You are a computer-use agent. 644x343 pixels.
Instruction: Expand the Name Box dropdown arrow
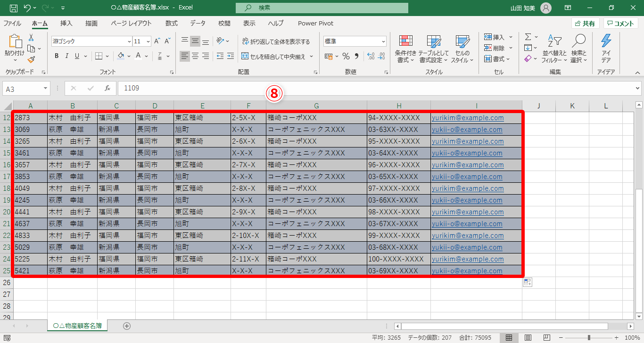46,88
